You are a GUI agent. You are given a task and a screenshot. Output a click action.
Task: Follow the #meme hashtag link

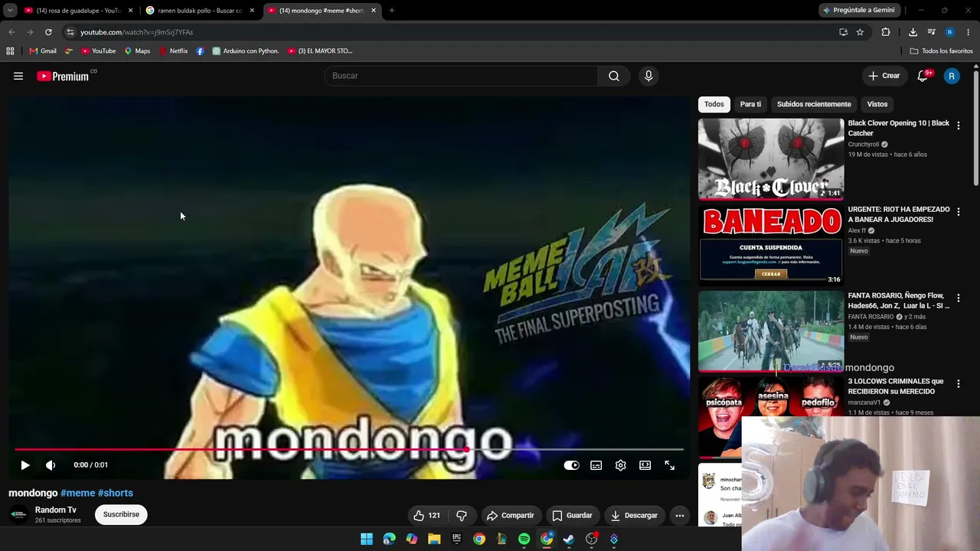(78, 493)
